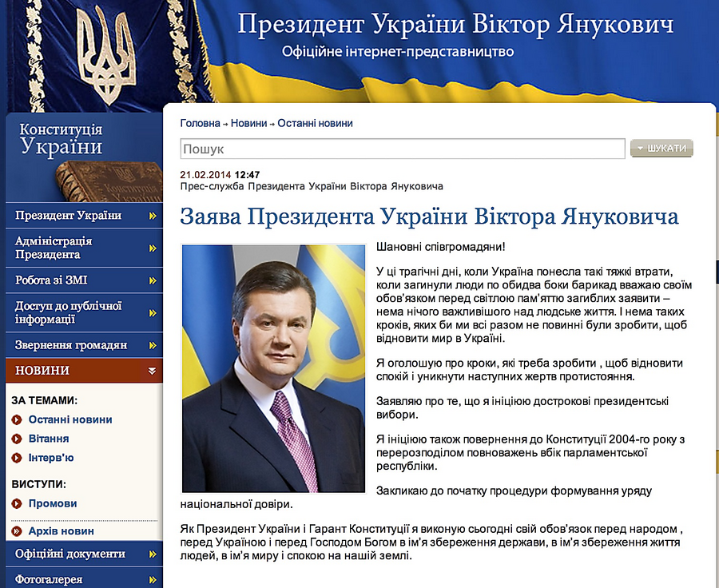Click the bullet icon beside Архів новин
Screen dimensions: 719x588
click(17, 530)
